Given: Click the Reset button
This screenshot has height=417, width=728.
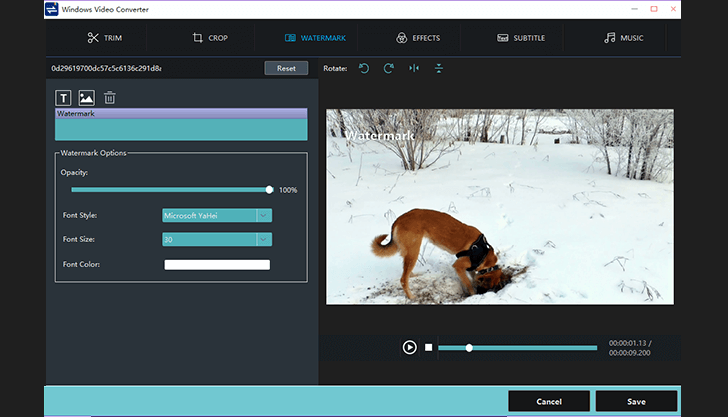Looking at the screenshot, I should tap(286, 69).
